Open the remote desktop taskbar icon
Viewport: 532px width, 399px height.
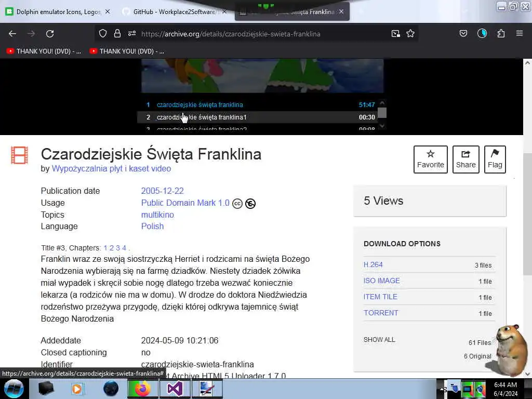point(207,389)
